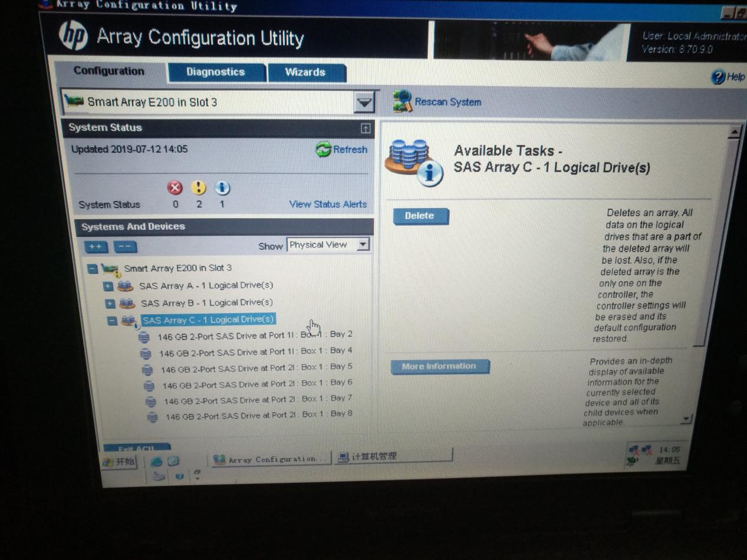Image resolution: width=747 pixels, height=560 pixels.
Task: Click the blue informational status icon
Action: [x=222, y=188]
